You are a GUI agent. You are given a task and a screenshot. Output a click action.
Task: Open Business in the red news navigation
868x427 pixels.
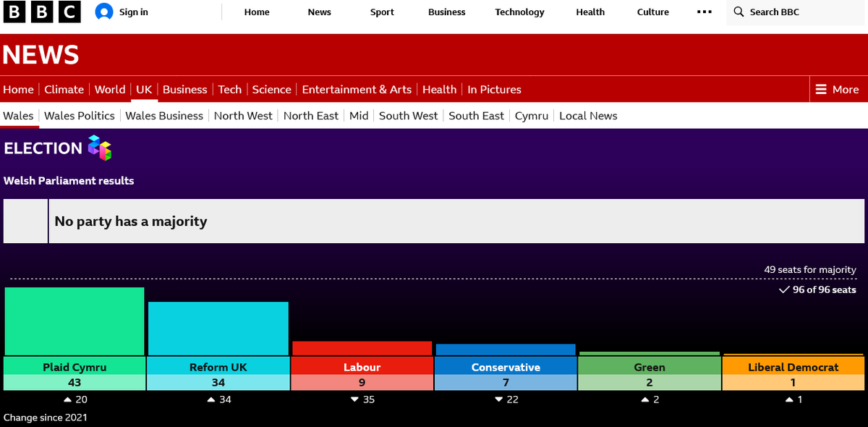tap(185, 90)
